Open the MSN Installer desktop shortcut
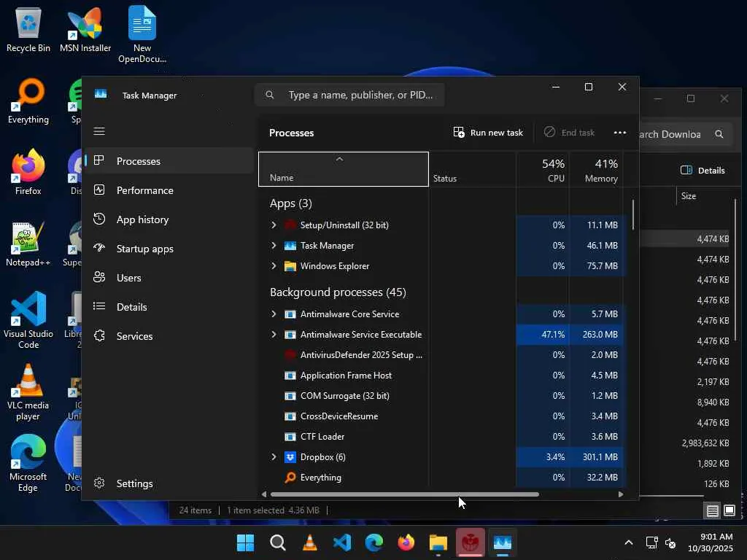 (x=85, y=29)
